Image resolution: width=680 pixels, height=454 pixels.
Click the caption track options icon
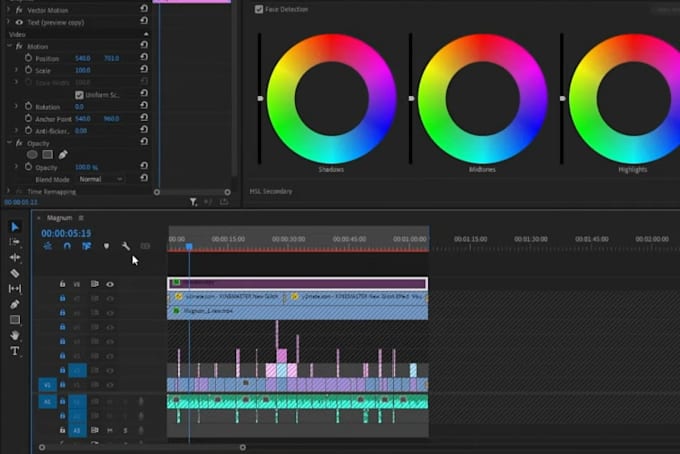(145, 246)
